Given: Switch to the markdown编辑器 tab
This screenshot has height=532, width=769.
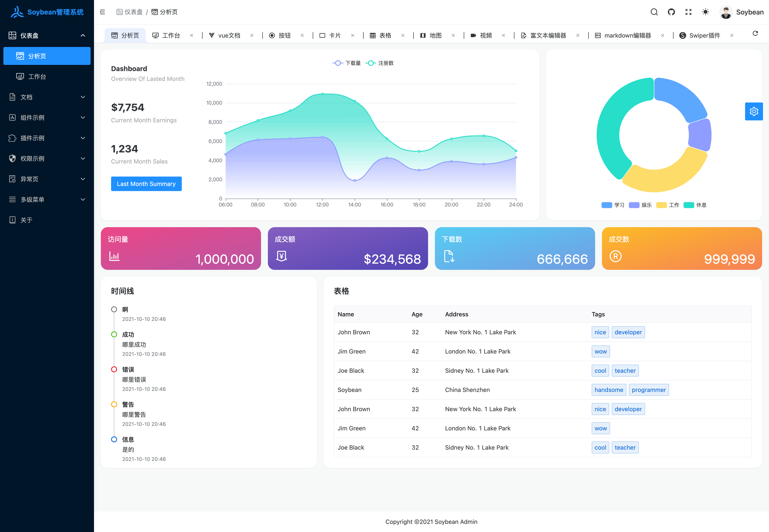Looking at the screenshot, I should [627, 36].
